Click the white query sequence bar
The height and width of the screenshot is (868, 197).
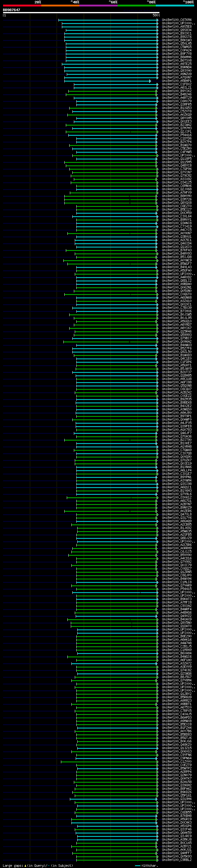81,12
